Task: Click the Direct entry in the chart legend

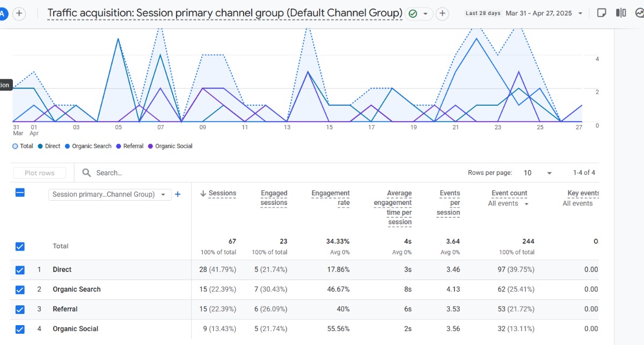Action: click(49, 146)
